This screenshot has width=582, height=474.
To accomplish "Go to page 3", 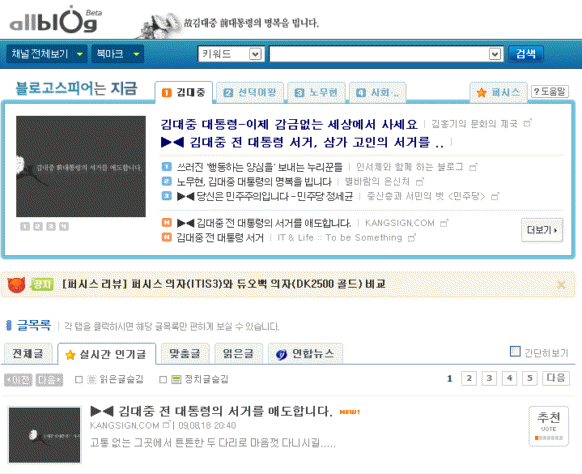I will 489,379.
